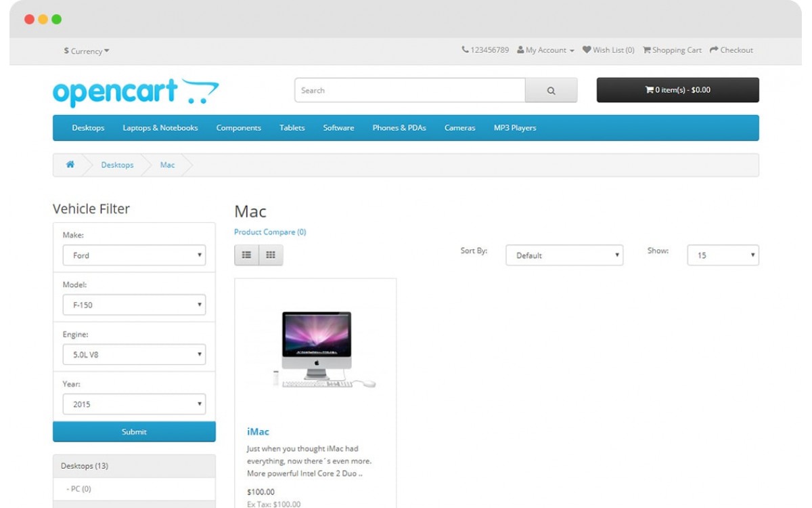Click the yellow window minimize button
Viewport: 812px width, 508px height.
pyautogui.click(x=43, y=19)
